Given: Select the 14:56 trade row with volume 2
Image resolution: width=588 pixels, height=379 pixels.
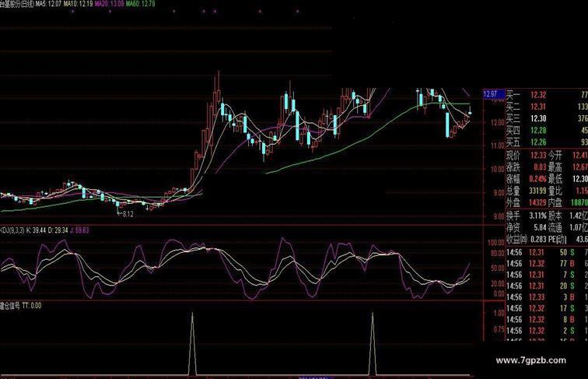Looking at the screenshot, I should point(547,332).
